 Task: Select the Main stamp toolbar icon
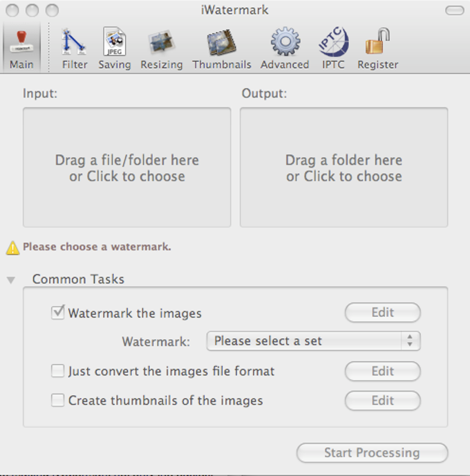click(21, 48)
